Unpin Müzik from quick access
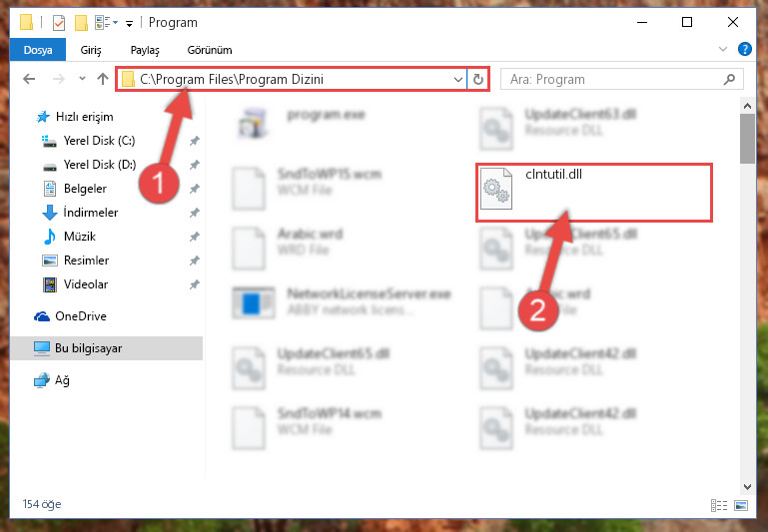The image size is (768, 532). click(195, 237)
